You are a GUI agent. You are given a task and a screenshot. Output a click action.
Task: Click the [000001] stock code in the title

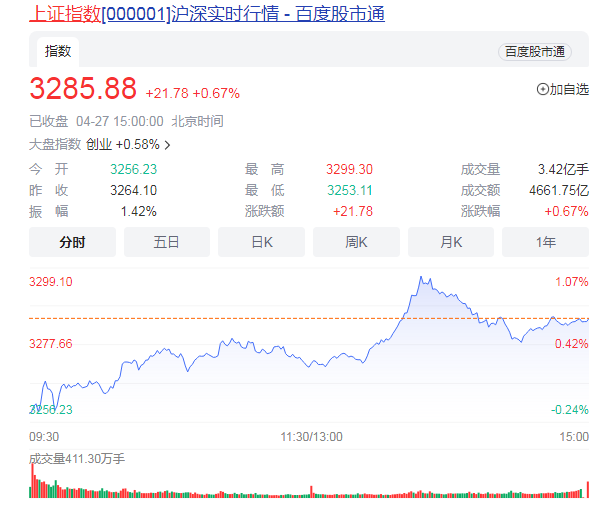136,14
